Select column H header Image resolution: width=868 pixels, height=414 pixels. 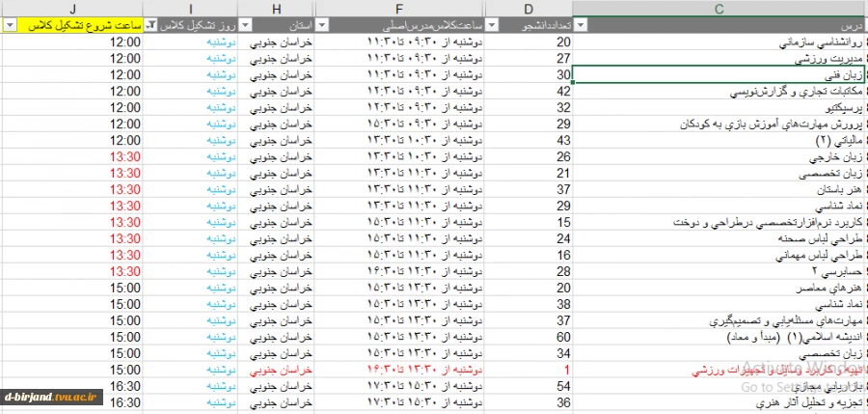276,9
